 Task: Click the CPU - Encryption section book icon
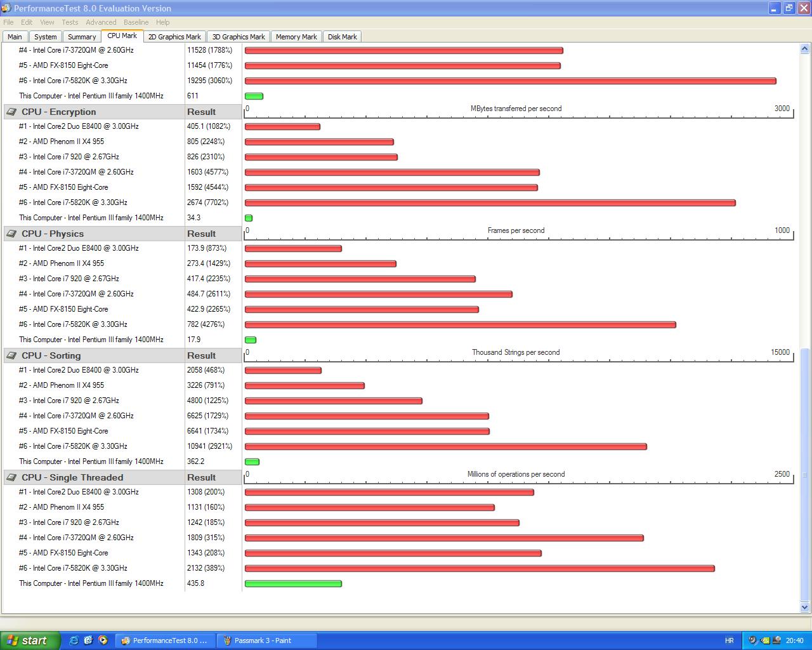(11, 112)
